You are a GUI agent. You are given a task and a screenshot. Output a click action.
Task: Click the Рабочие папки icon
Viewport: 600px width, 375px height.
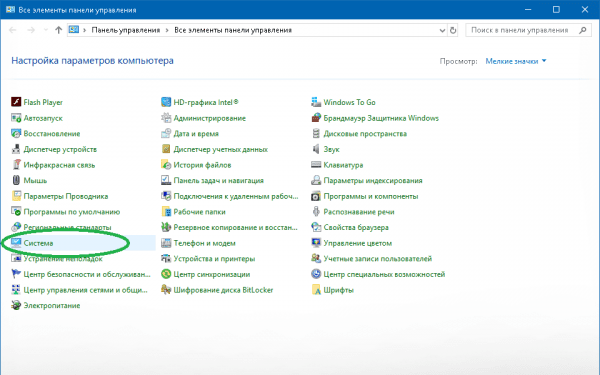point(166,211)
